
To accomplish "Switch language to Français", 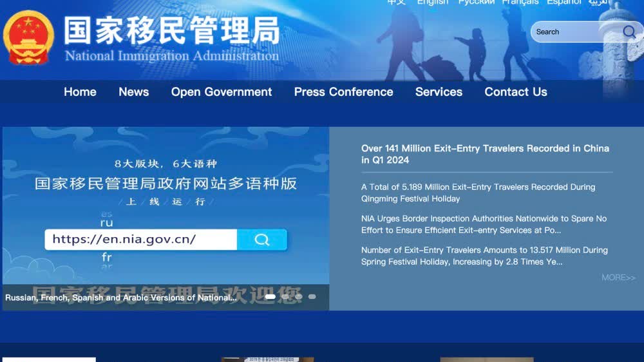I will pos(520,3).
